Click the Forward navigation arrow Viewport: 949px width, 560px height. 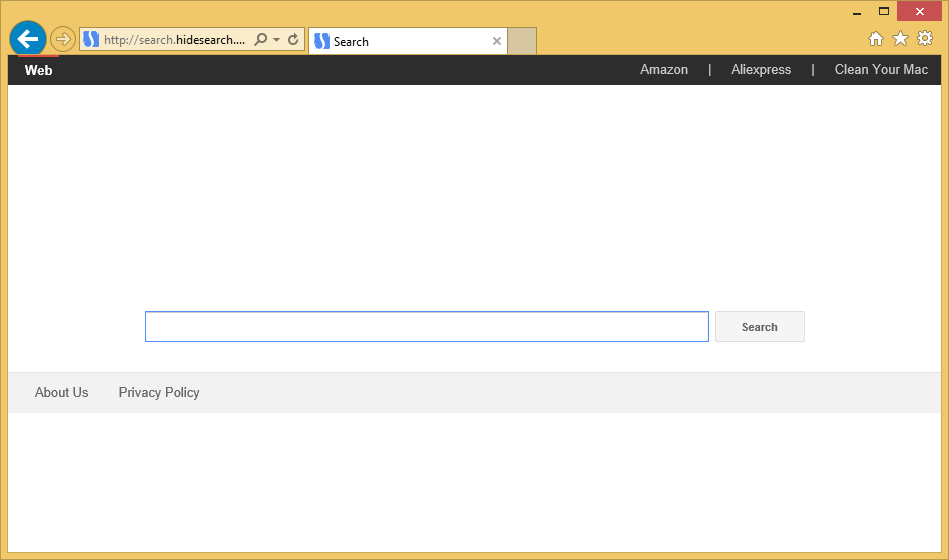(63, 39)
